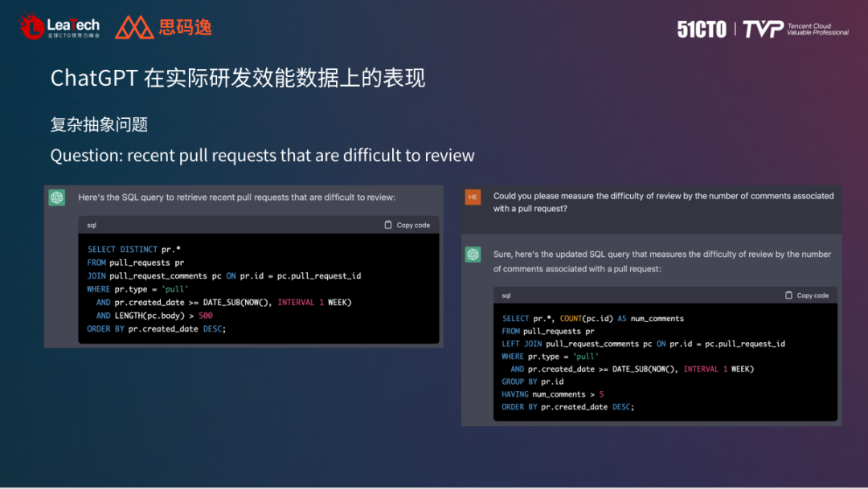
Task: Click the orange 思码逸 logo
Action: [164, 27]
